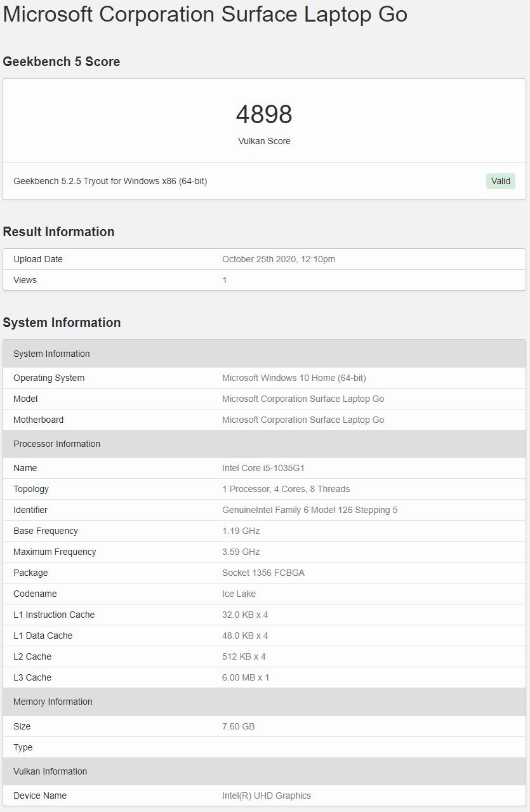Click L3 Cache value '6.00 MB x 1'

(246, 677)
